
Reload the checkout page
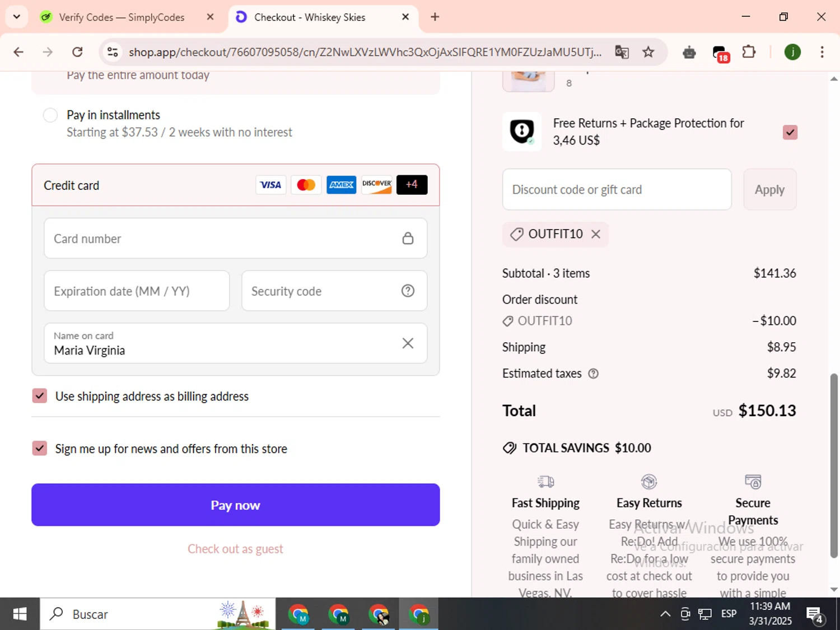[77, 52]
